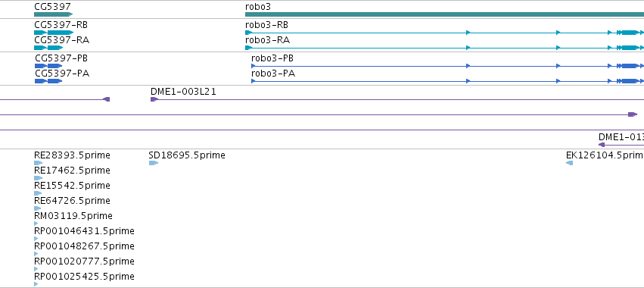
Task: Select the RE17462.5prime label
Action: 73,171
